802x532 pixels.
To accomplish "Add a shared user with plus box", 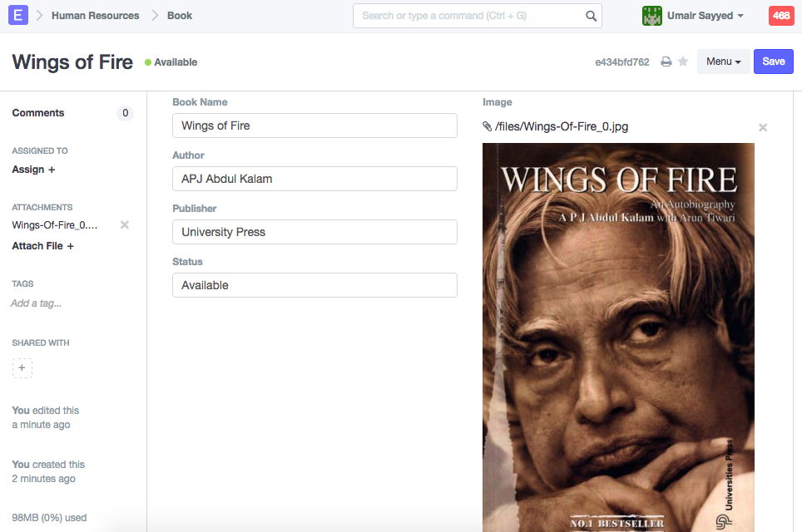I will (22, 368).
